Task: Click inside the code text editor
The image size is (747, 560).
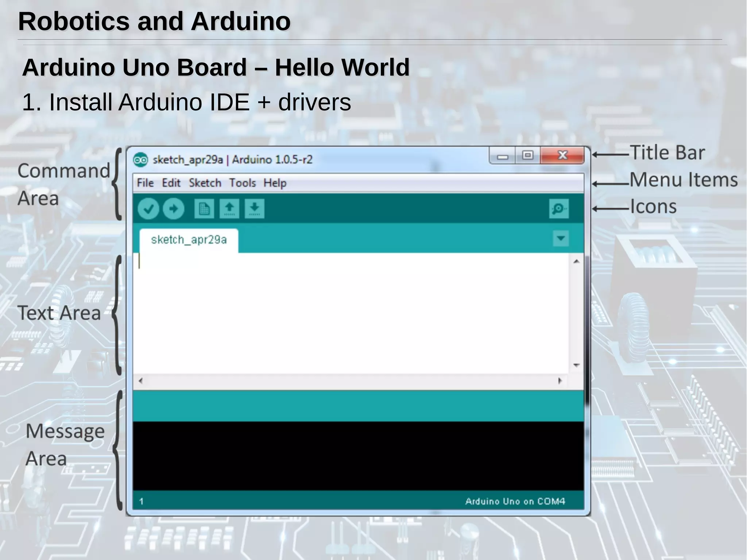Action: (x=351, y=313)
